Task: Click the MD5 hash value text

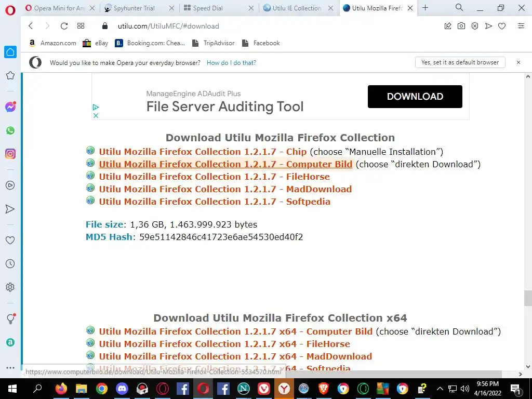Action: [x=221, y=237]
